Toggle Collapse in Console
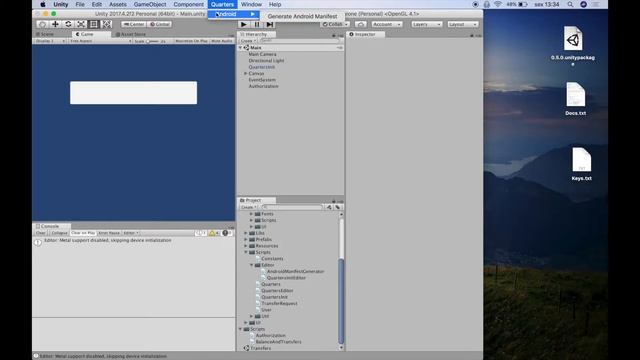Image resolution: width=640 pixels, height=360 pixels. click(59, 233)
